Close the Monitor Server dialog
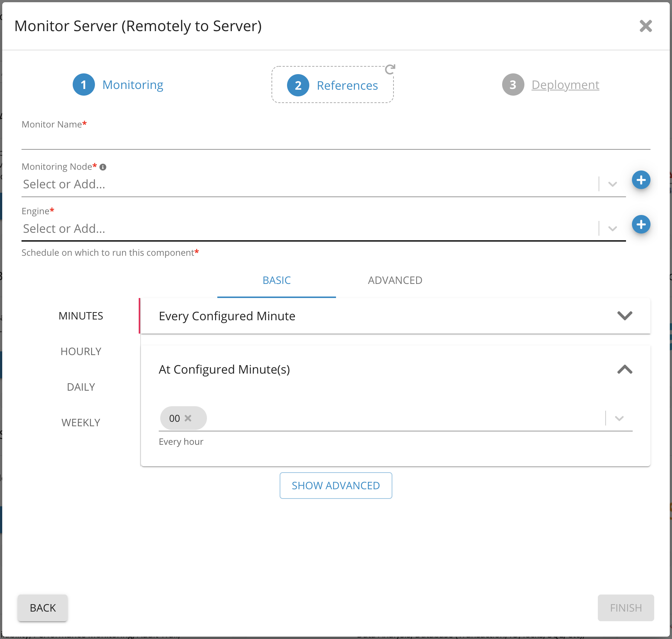Screen dimensions: 672x639 point(645,26)
